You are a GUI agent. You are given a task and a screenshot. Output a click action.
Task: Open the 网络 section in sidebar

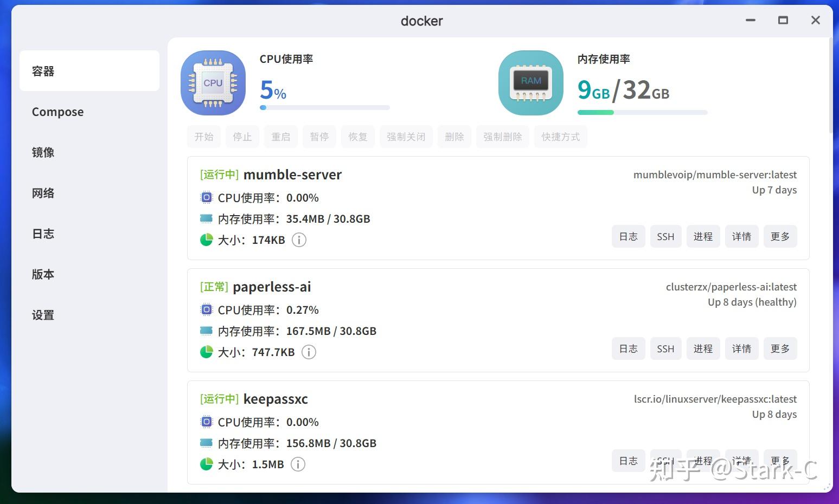[x=43, y=193]
